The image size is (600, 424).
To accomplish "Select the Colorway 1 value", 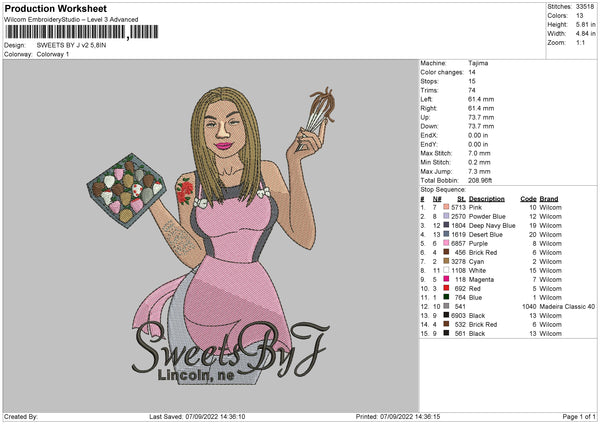I will [53, 54].
